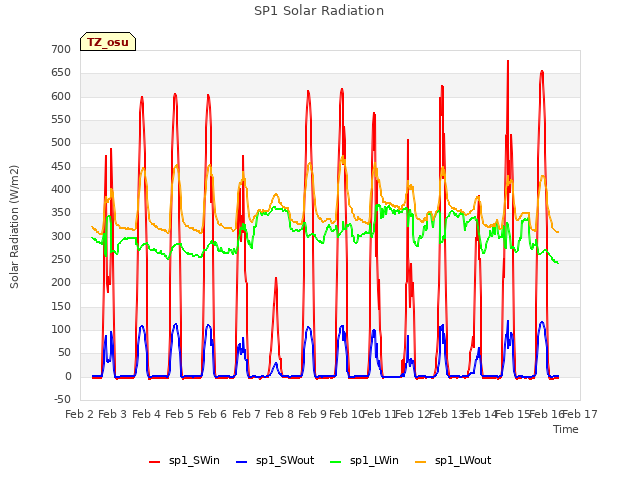This screenshot has width=640, height=480.
Task: Click the Time axis label
Action: point(566,429)
